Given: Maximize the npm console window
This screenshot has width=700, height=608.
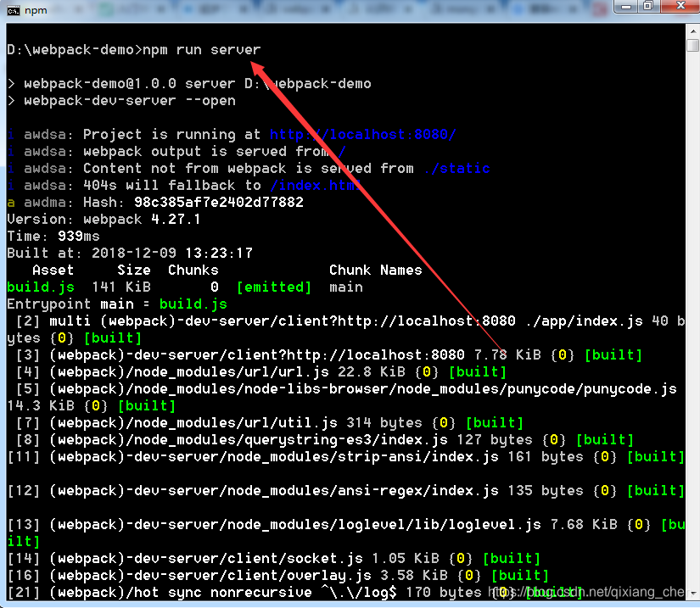Looking at the screenshot, I should click(648, 6).
